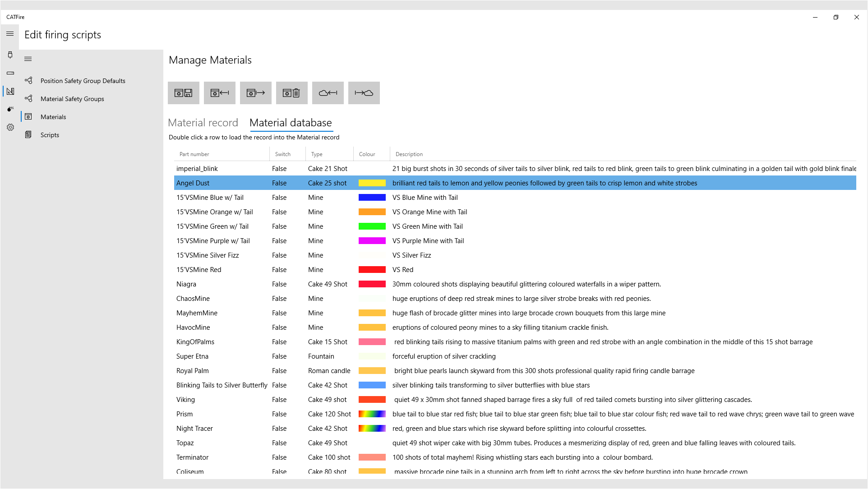868x489 pixels.
Task: Sort by Part number column header
Action: click(x=194, y=154)
